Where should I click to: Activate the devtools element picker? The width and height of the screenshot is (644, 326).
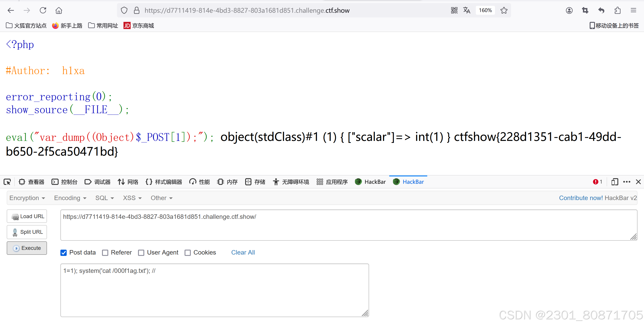coord(7,182)
